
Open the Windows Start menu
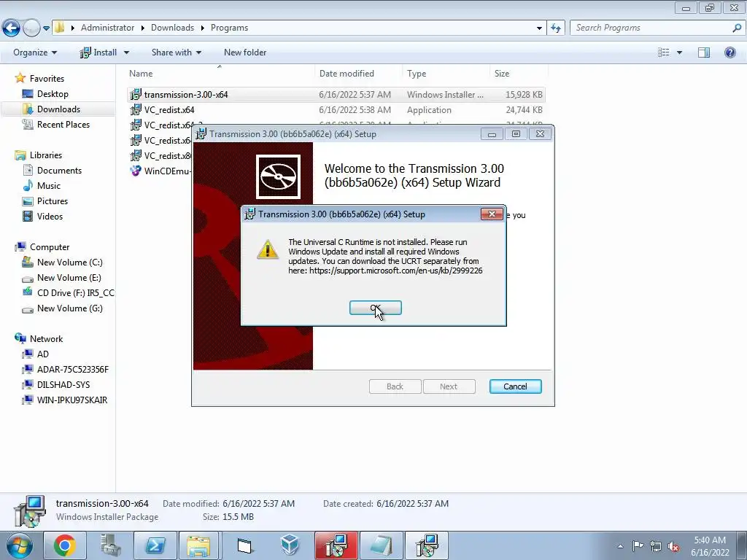19,545
